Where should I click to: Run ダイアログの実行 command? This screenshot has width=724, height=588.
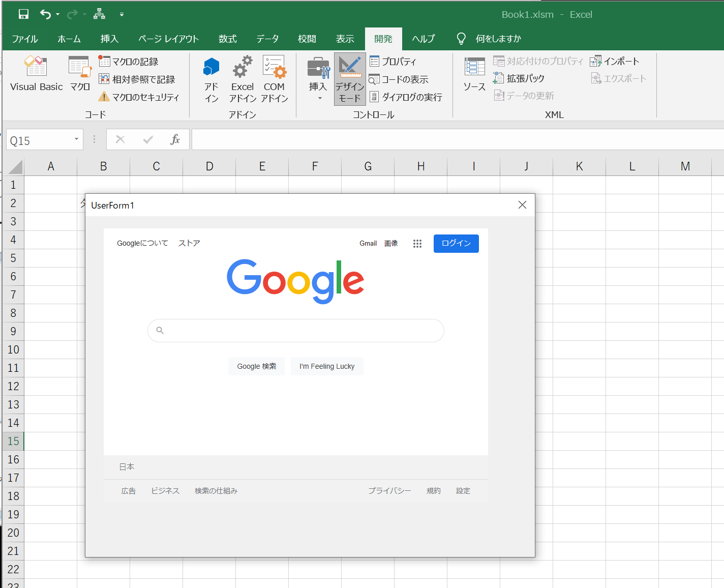pyautogui.click(x=406, y=97)
